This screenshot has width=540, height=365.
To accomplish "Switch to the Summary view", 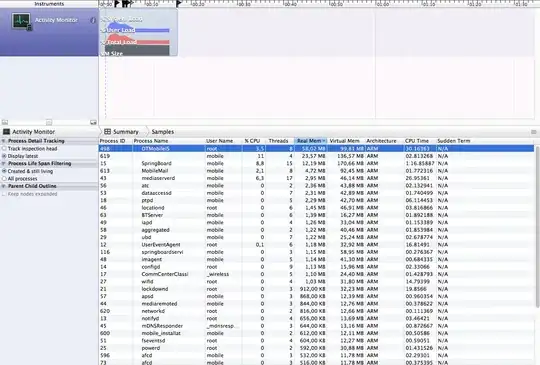I will click(x=126, y=132).
